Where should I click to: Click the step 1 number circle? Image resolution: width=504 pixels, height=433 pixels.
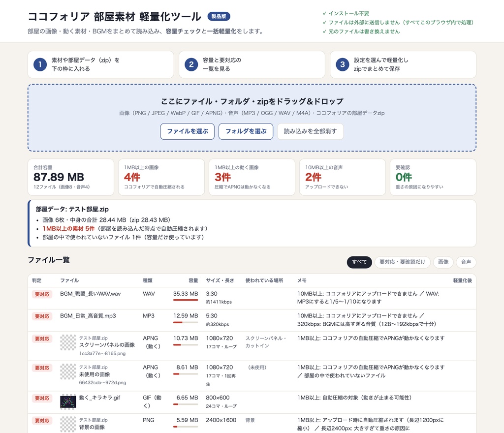point(40,64)
